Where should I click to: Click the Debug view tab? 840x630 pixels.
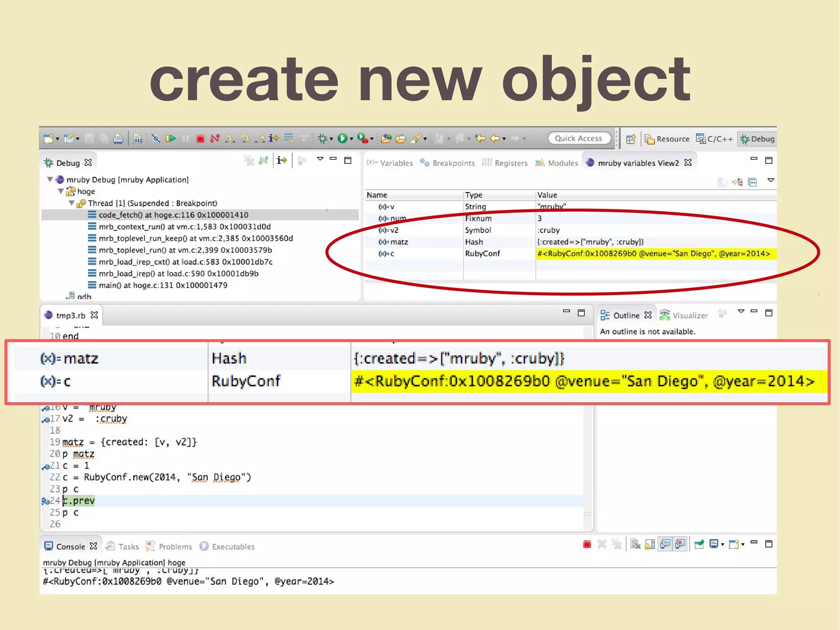coord(68,163)
